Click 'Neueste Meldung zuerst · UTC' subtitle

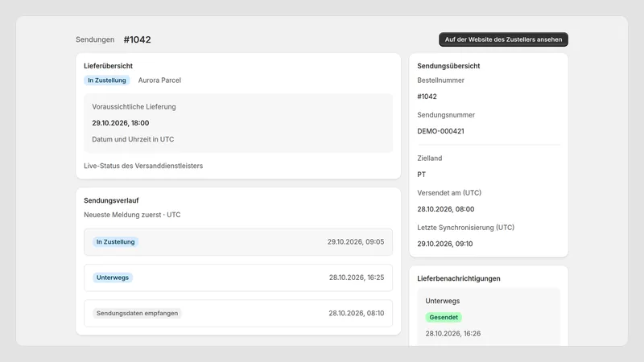point(132,215)
